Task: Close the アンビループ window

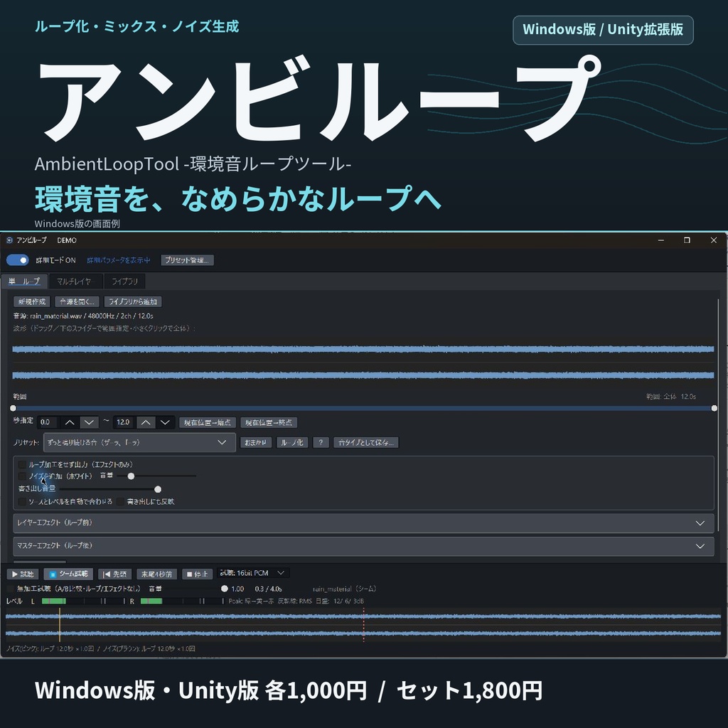Action: pyautogui.click(x=714, y=240)
